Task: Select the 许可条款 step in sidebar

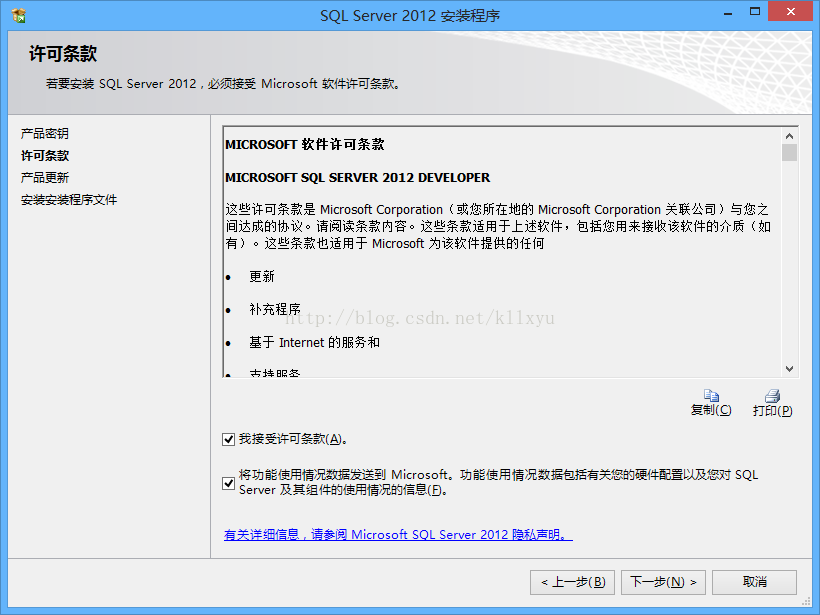Action: [44, 155]
